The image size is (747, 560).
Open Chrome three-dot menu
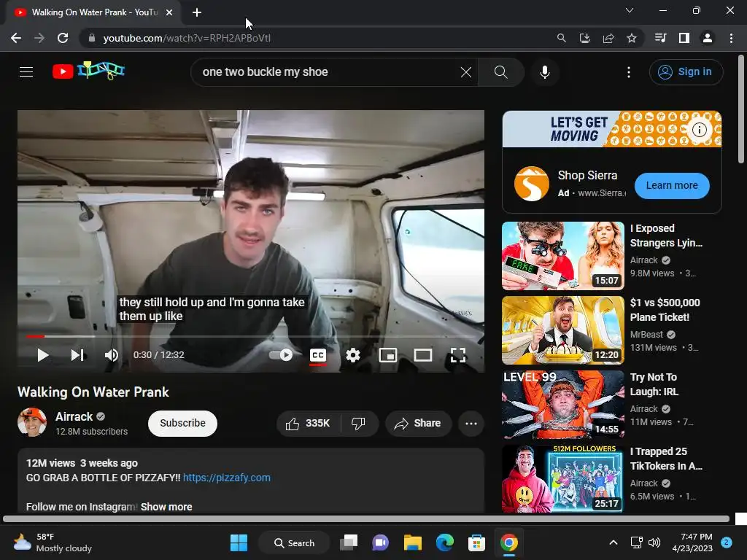pyautogui.click(x=731, y=38)
